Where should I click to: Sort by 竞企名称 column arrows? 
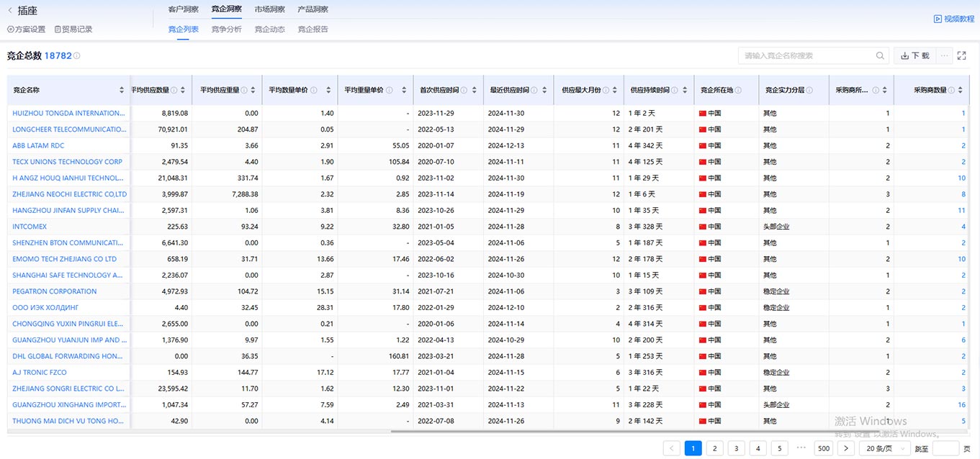pyautogui.click(x=122, y=91)
